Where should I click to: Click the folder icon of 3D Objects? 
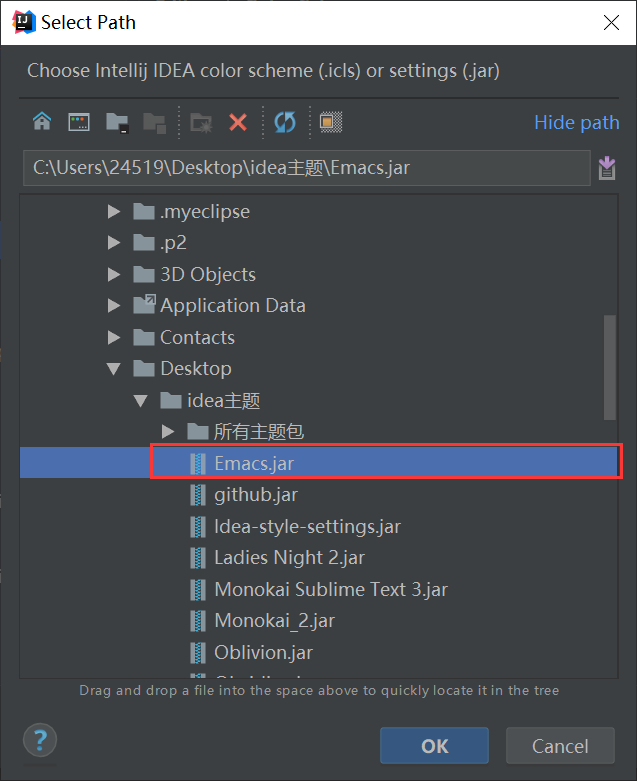[x=144, y=274]
